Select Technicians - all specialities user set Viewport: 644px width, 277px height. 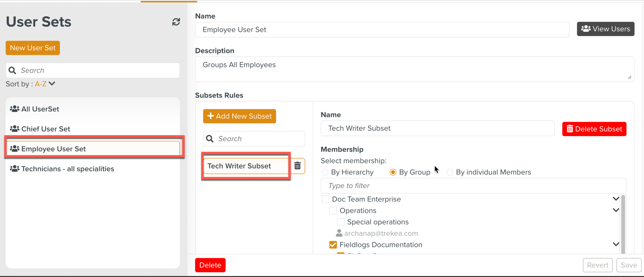pos(67,169)
